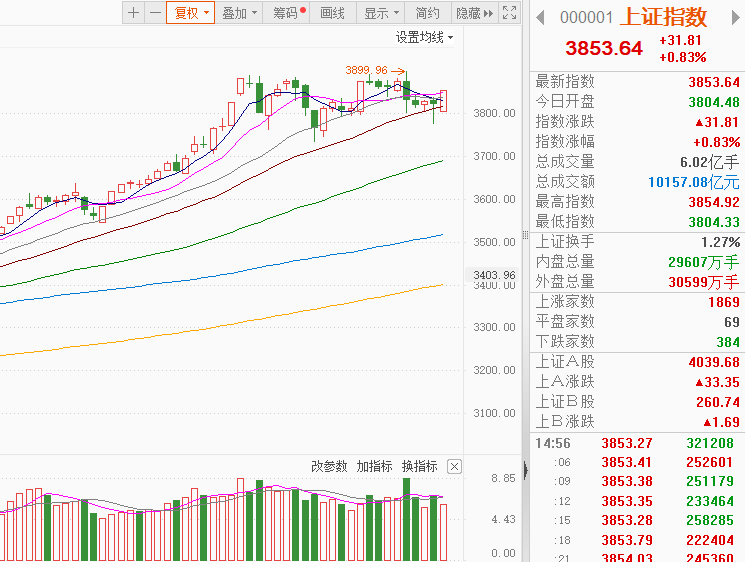Click the tallest green volume bar

click(x=406, y=519)
